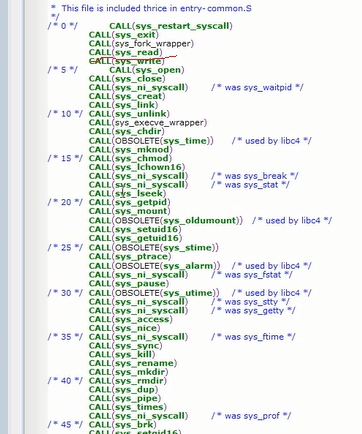Click the sys_pipe identifier
362x434 pixels.
click(x=136, y=398)
